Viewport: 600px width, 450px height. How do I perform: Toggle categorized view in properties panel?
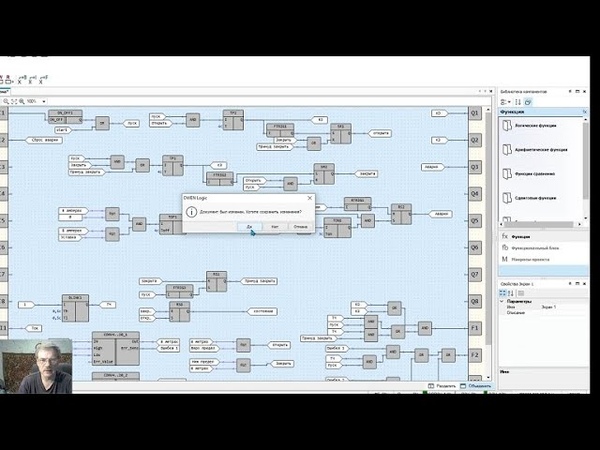[x=503, y=293]
